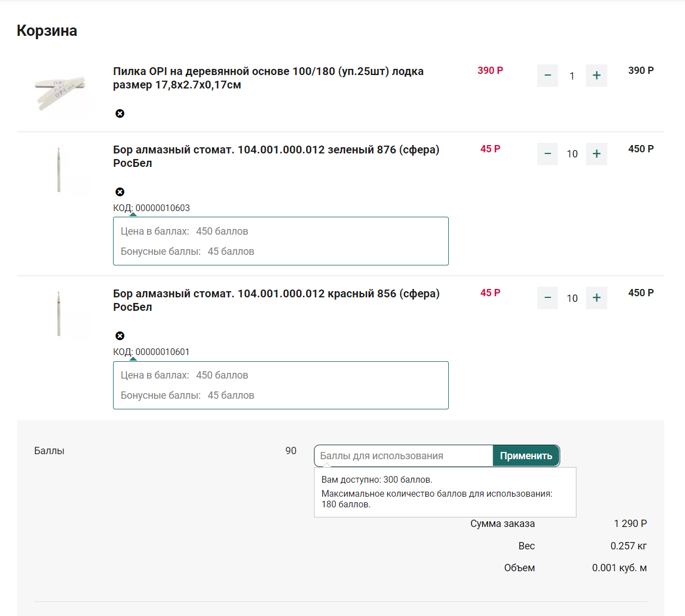
Task: Select quantity value 10 for green bur
Action: 572,154
